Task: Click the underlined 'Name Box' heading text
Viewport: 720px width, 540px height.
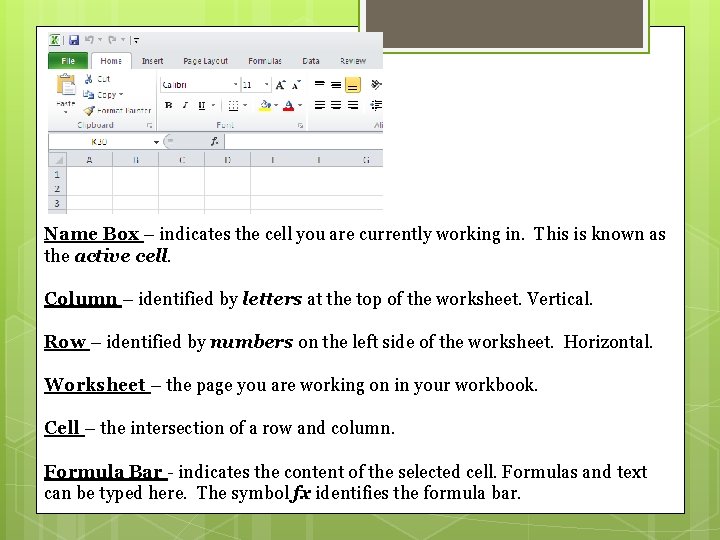Action: point(92,234)
